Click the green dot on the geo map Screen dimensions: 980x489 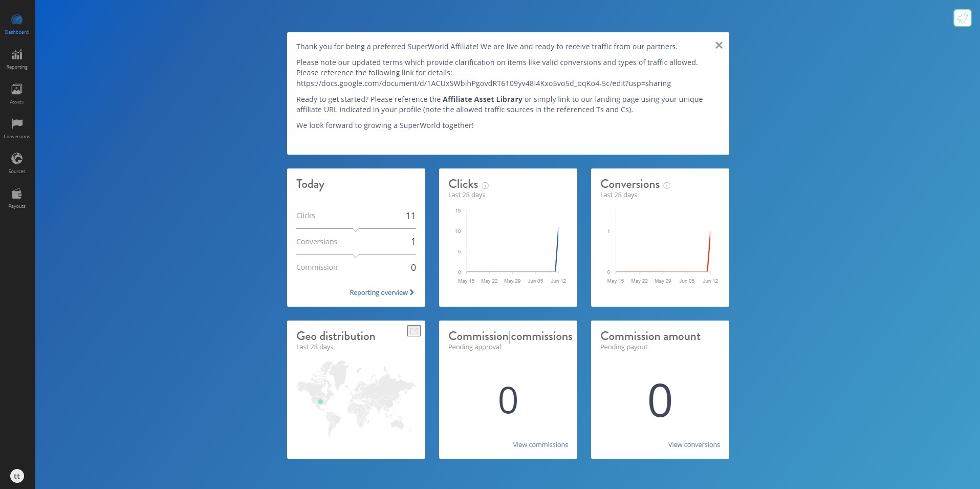320,402
